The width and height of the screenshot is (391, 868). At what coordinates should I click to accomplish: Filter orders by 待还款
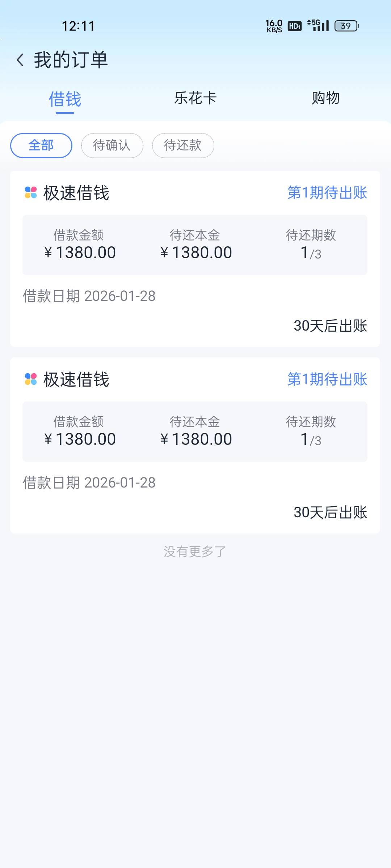point(183,145)
